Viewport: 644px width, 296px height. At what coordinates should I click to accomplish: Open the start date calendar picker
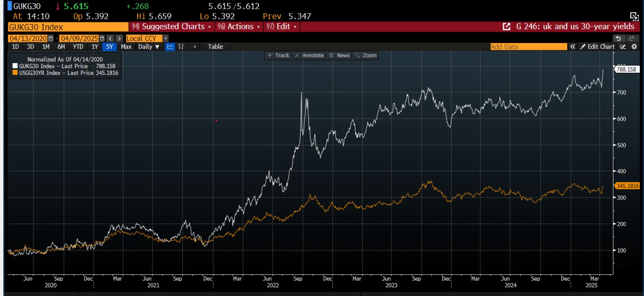[x=51, y=38]
